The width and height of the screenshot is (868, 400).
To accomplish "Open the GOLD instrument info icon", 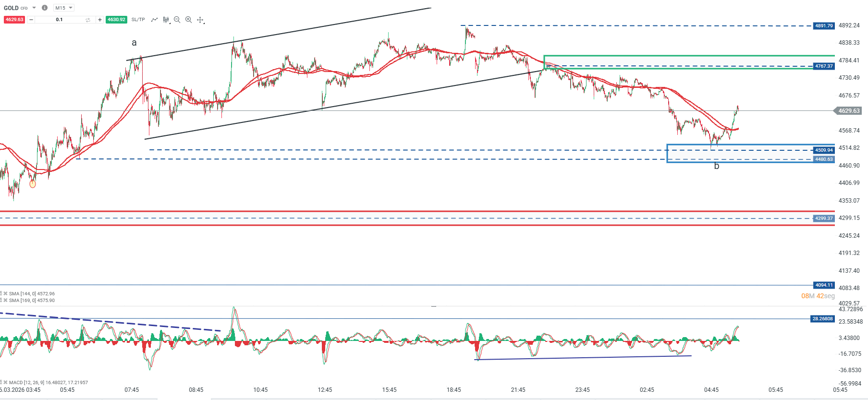I will point(45,8).
